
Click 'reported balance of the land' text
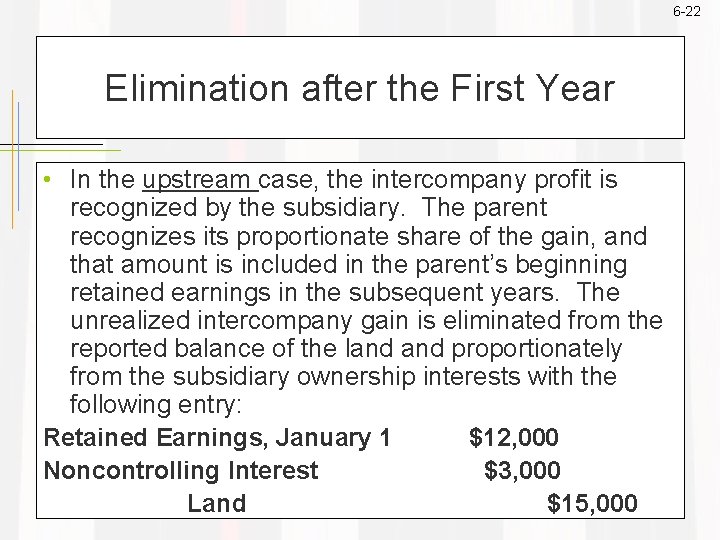click(x=231, y=349)
